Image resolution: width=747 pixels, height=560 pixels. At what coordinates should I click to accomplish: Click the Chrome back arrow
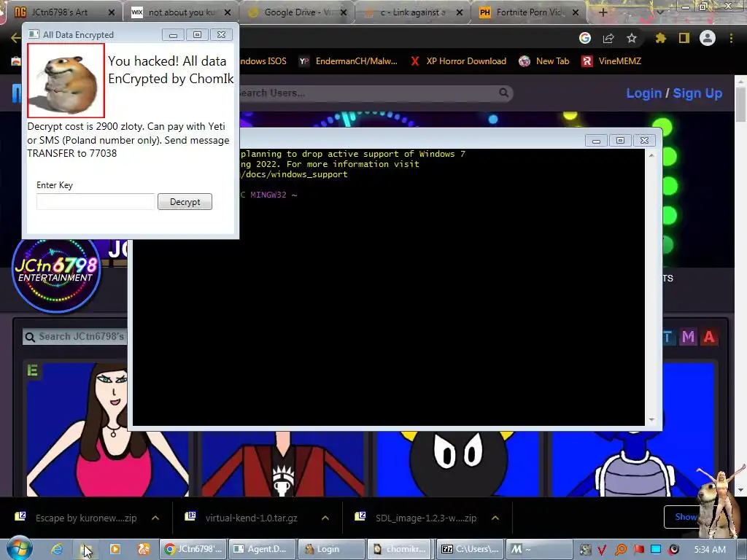[15, 38]
